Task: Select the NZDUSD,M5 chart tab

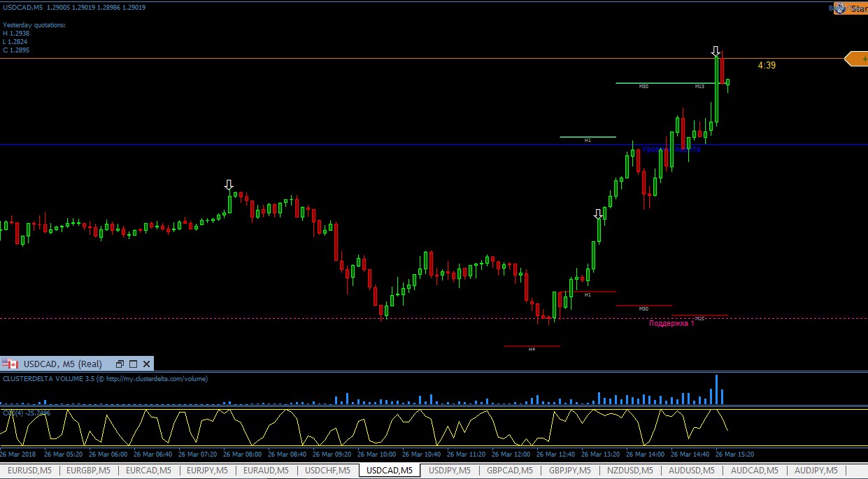Action: 629,471
